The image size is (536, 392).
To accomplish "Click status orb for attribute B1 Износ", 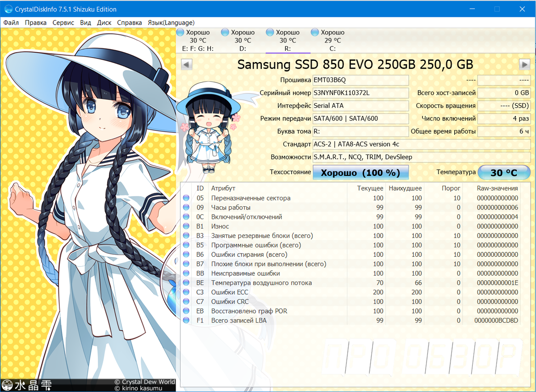I will click(x=186, y=226).
